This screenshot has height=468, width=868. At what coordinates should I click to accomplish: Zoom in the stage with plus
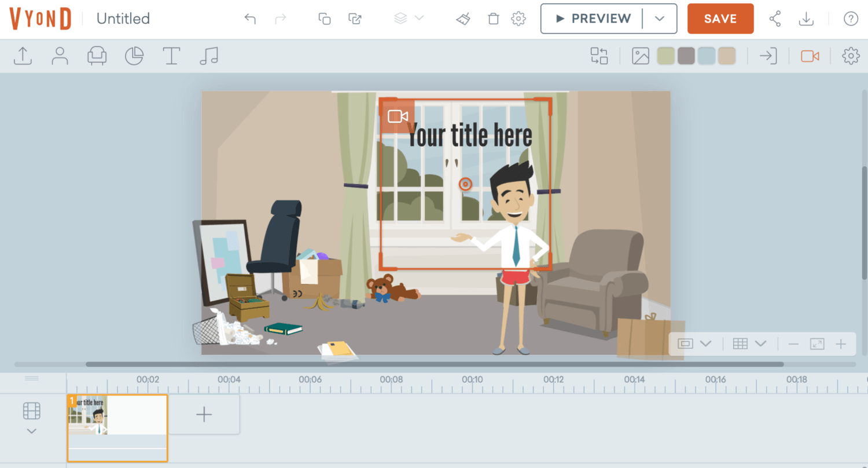[x=841, y=343]
